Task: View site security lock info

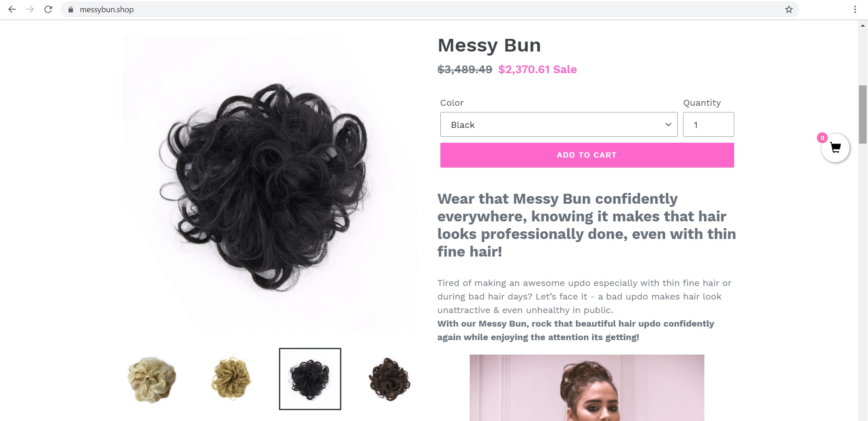Action: point(71,9)
